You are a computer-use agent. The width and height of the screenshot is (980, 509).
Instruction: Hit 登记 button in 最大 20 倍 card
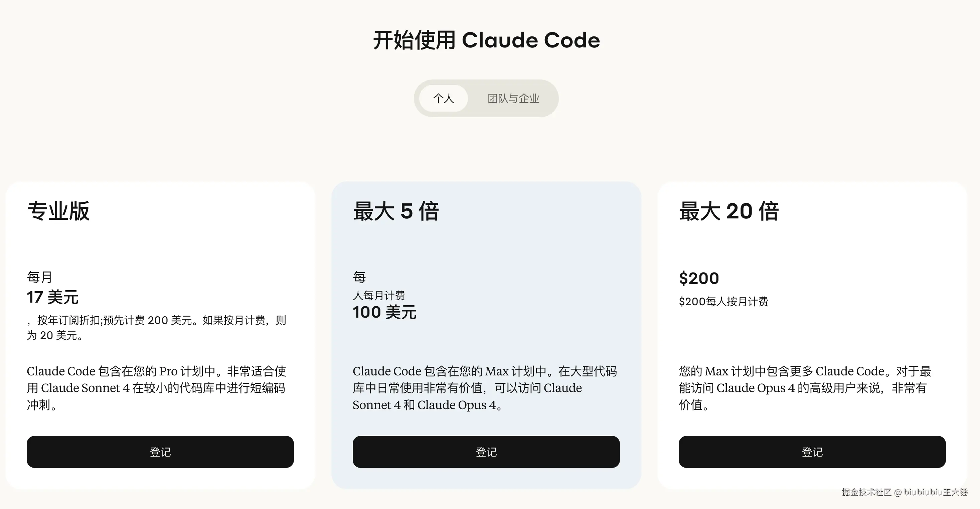click(x=812, y=452)
